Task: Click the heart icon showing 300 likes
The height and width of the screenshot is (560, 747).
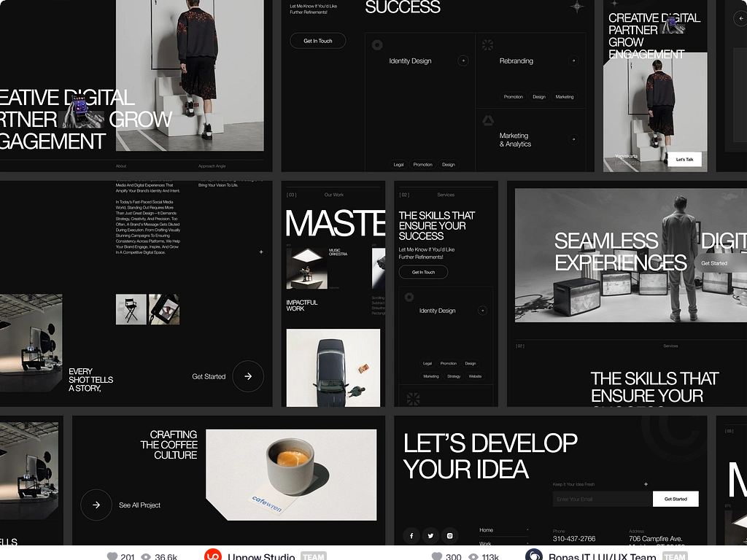Action: 438,556
